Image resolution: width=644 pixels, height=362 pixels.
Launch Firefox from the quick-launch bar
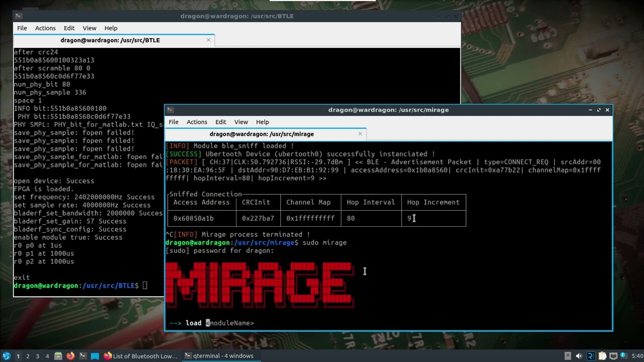pos(70,356)
